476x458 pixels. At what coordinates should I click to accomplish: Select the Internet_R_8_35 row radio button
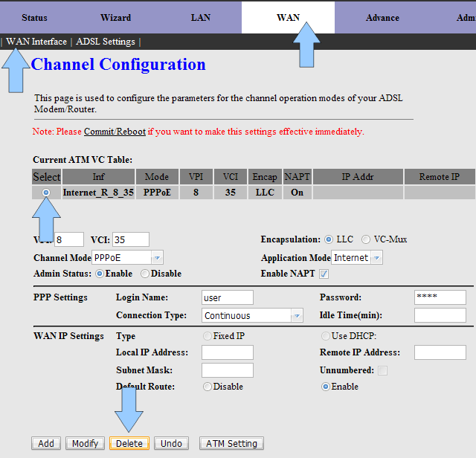(46, 193)
